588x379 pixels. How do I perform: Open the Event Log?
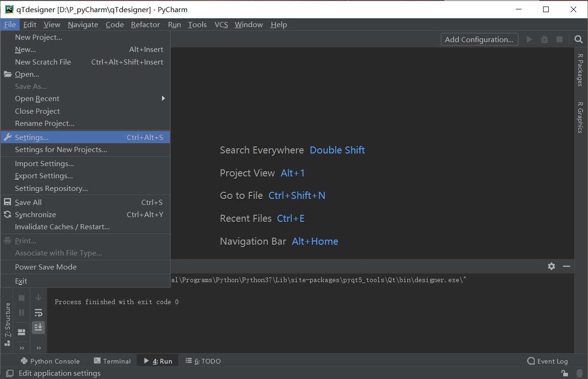coord(547,361)
